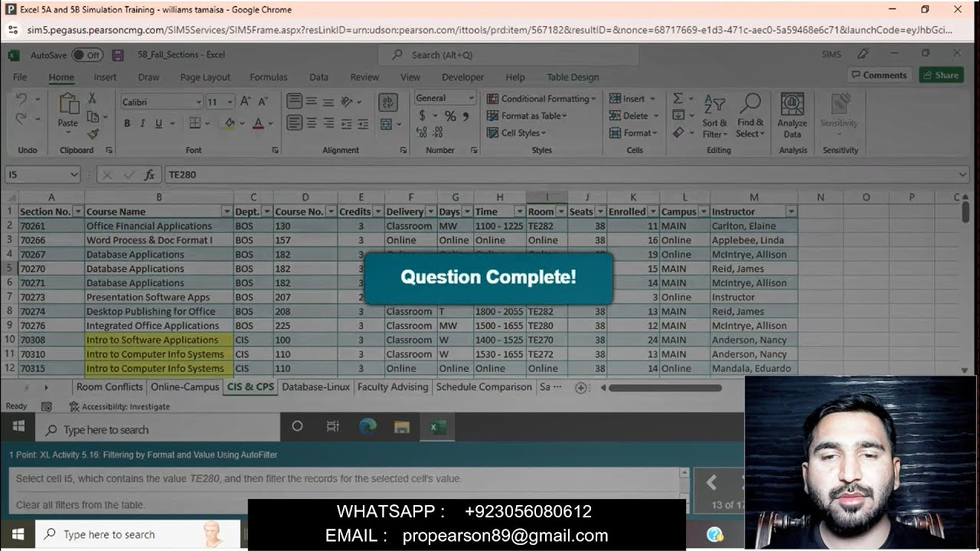
Task: Click the Undo arrow icon
Action: pyautogui.click(x=21, y=99)
